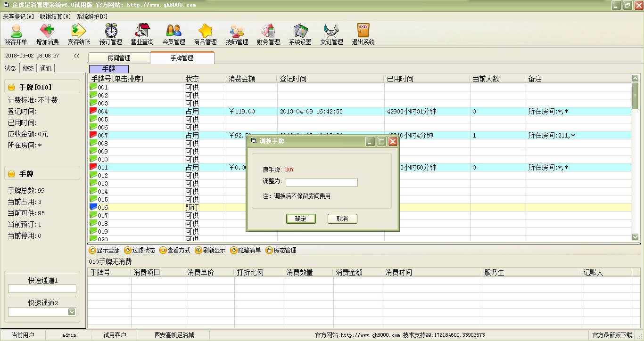Click the 显示全部 icon button
The height and width of the screenshot is (341, 644).
(x=104, y=250)
